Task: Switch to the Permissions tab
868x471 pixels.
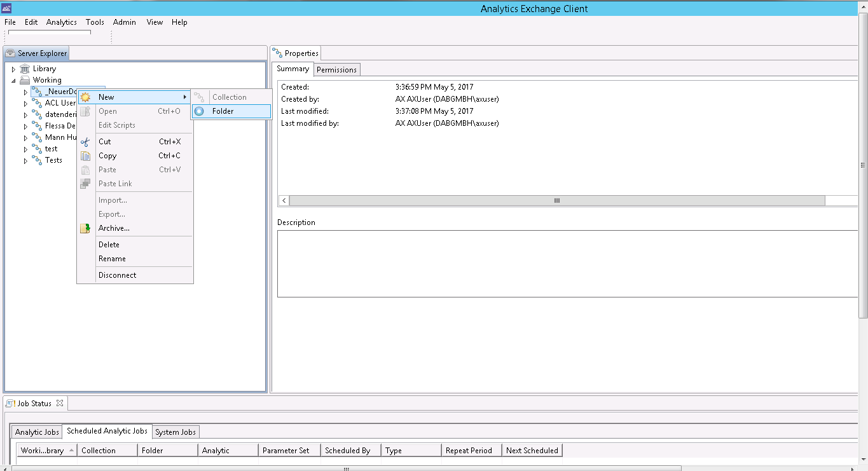Action: point(336,70)
